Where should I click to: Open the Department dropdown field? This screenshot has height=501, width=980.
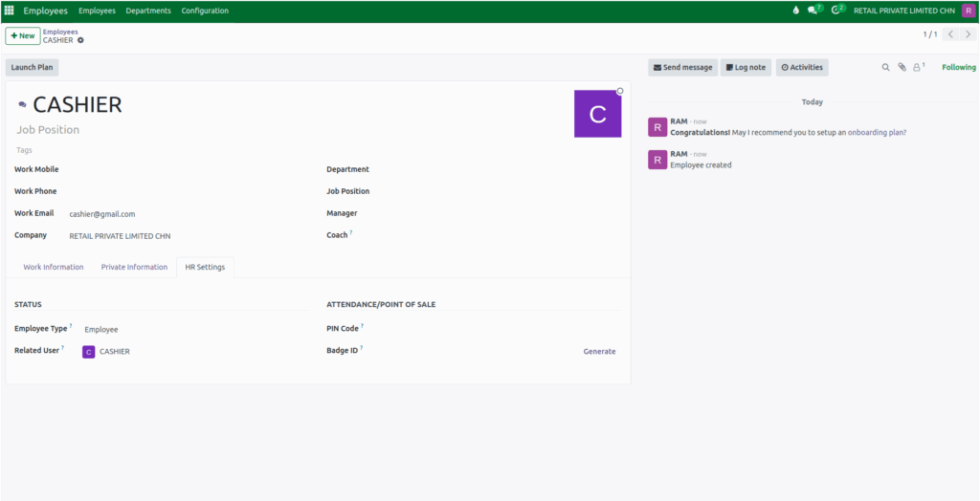pos(501,169)
